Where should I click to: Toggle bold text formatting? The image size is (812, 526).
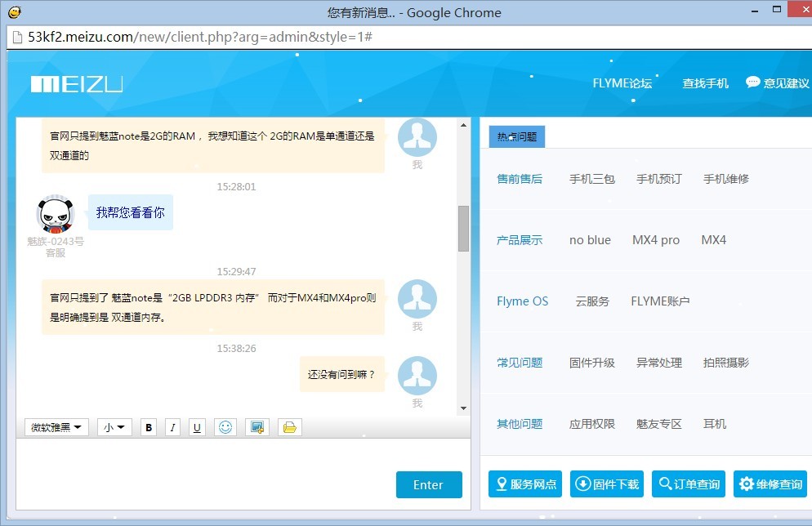click(149, 428)
